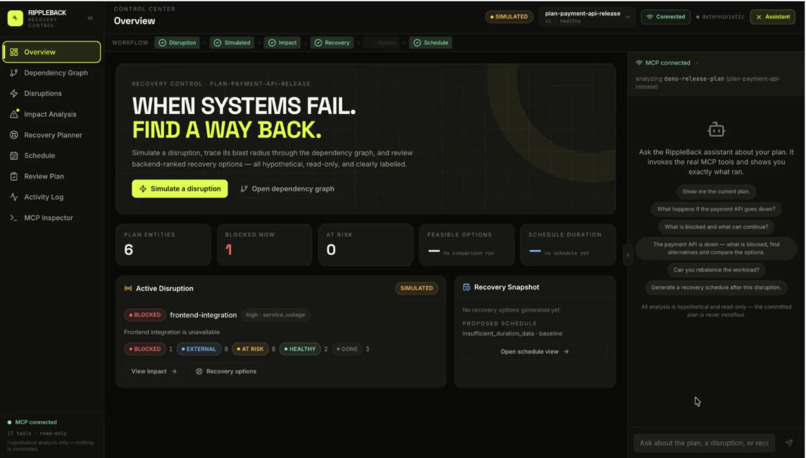806x458 pixels.
Task: Click the Impact Analysis warning icon
Action: point(14,114)
